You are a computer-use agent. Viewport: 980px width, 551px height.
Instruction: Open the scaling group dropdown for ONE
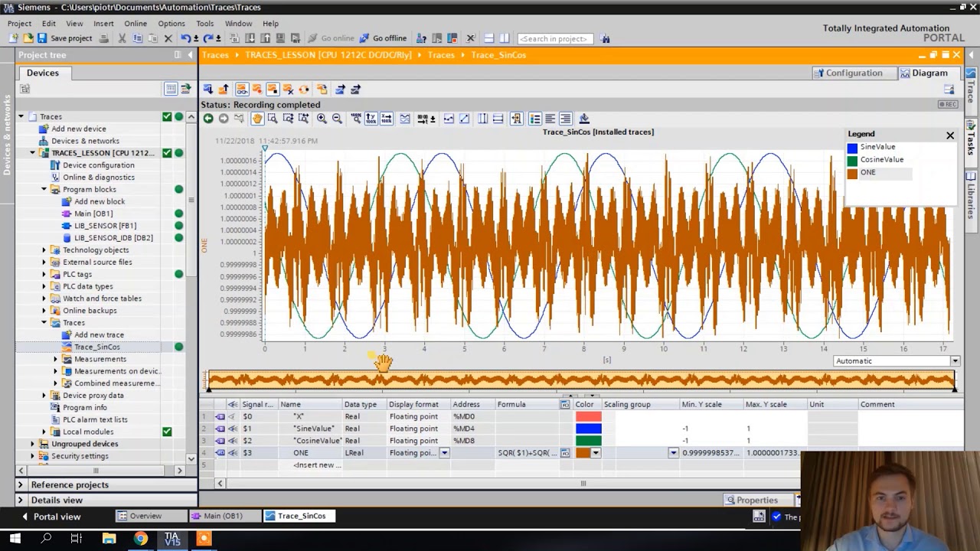[x=673, y=453]
